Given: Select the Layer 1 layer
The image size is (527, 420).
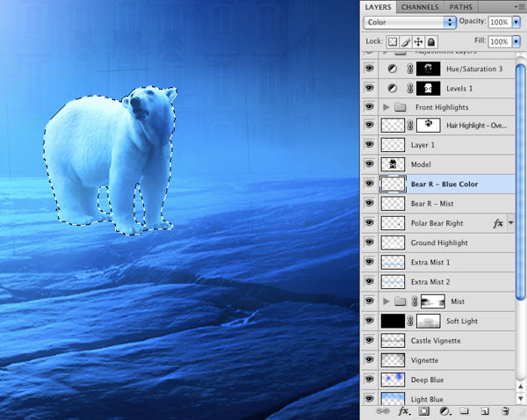Looking at the screenshot, I should [x=438, y=145].
